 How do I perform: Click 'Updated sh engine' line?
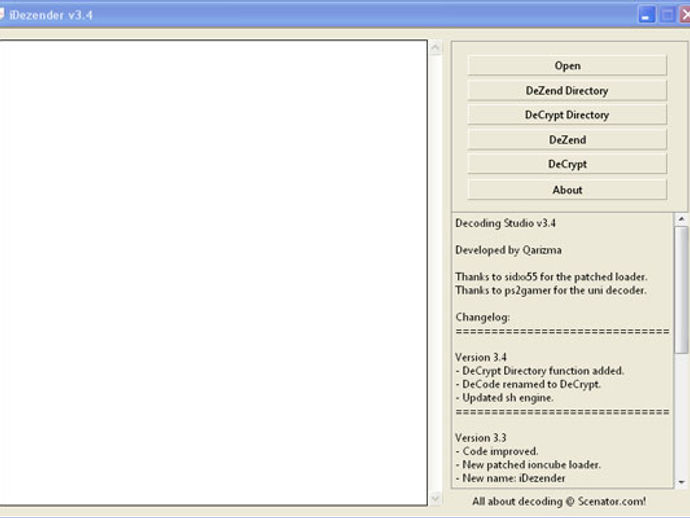tap(504, 398)
